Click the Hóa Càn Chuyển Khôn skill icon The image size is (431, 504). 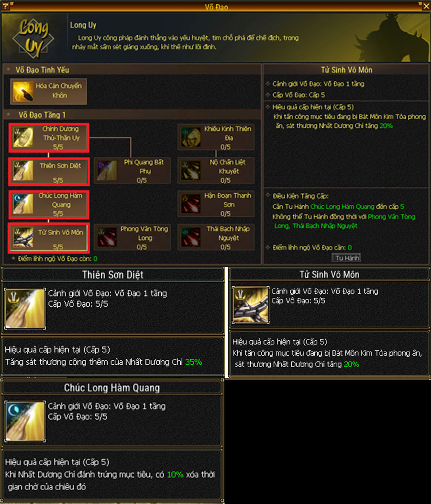(23, 91)
